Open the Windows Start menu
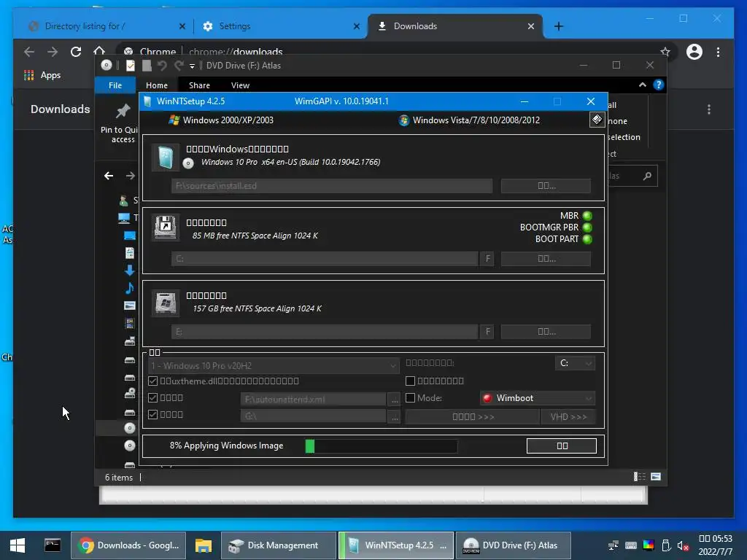Screen dimensions: 747x560 coord(18,545)
